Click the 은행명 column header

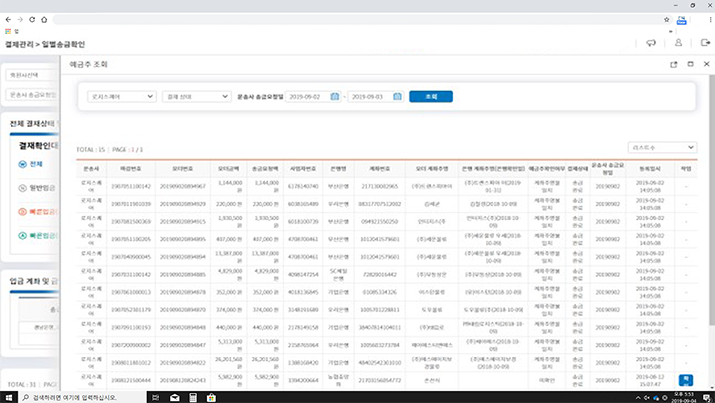(x=338, y=169)
